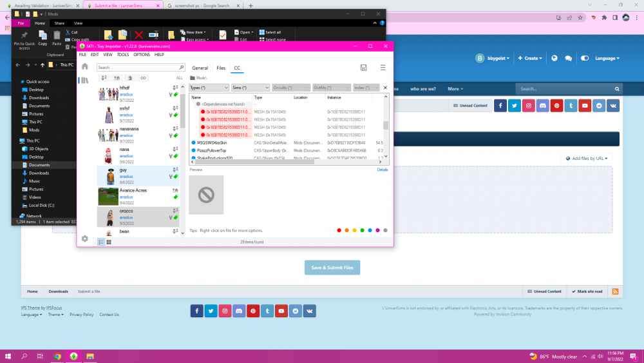Viewport: 644px width, 363px height.
Task: Open messages chat icon in site header
Action: tap(569, 59)
